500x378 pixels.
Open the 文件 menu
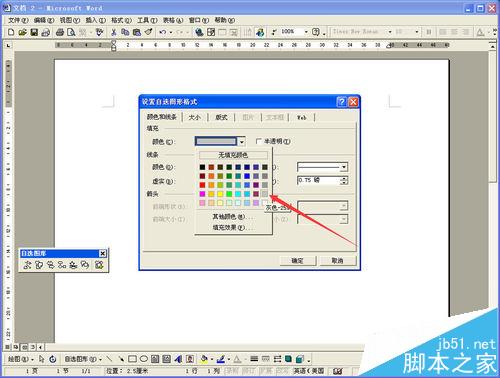tap(18, 20)
